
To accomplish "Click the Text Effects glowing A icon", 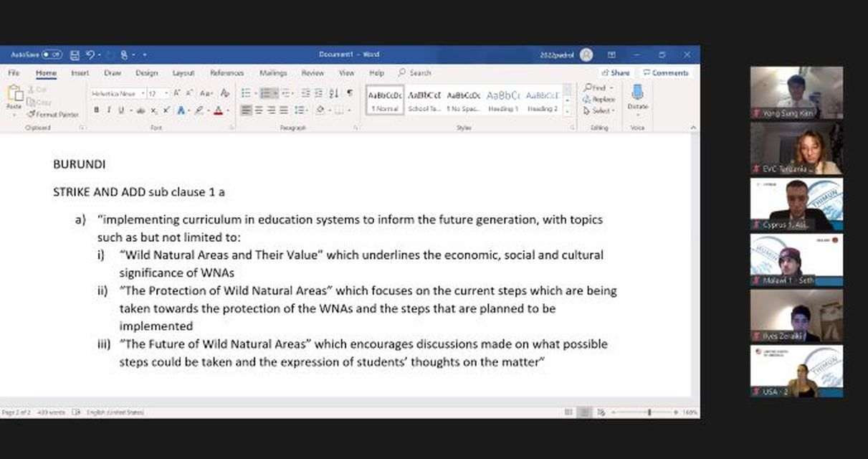I will [181, 110].
